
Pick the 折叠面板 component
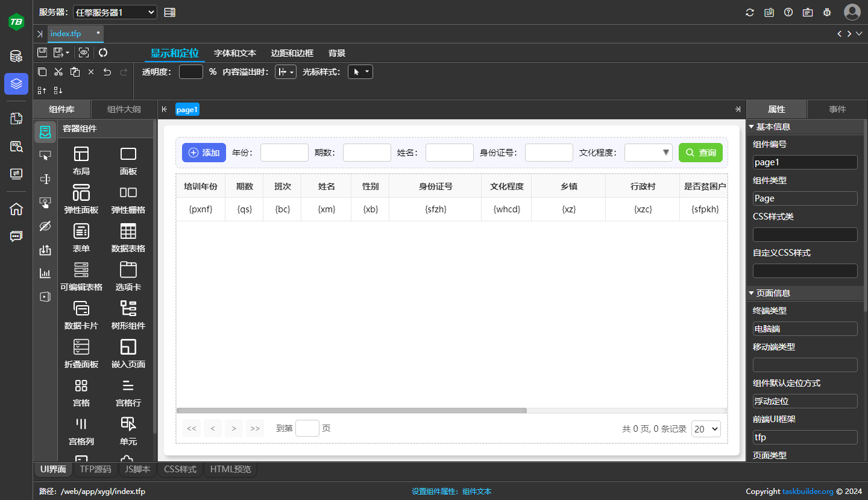(81, 354)
